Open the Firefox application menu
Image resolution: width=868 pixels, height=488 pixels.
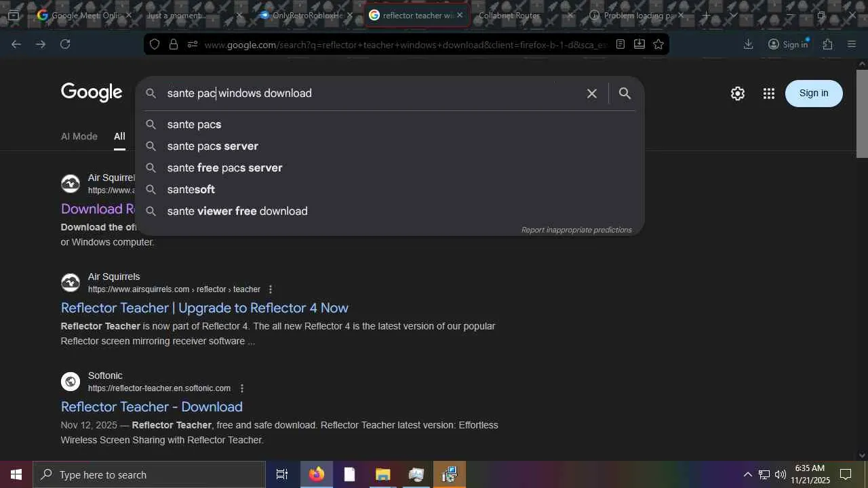pos(852,44)
